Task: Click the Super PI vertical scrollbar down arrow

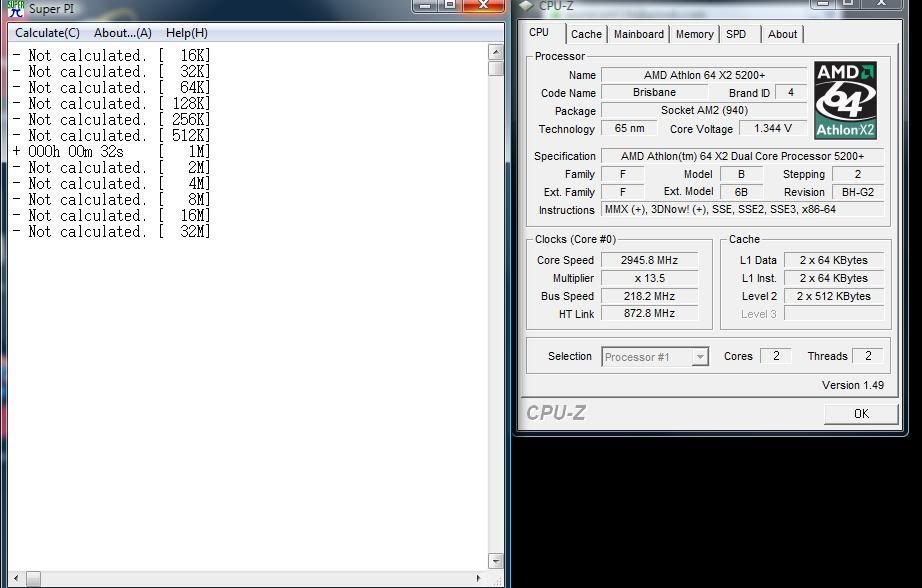Action: tap(496, 561)
